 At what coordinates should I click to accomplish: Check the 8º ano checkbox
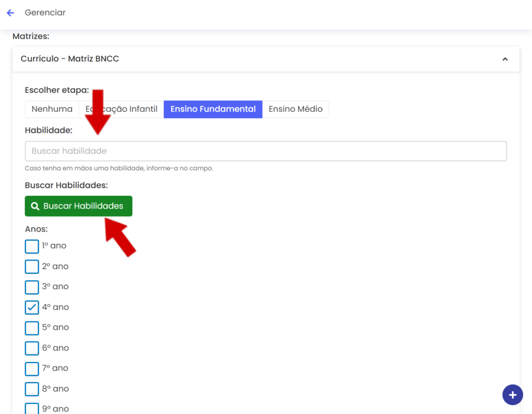(32, 389)
